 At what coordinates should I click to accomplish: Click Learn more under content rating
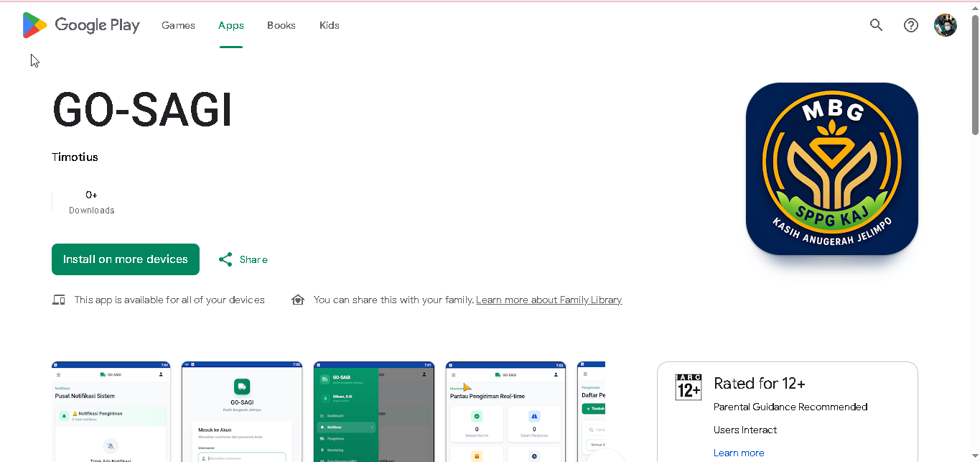(x=739, y=453)
